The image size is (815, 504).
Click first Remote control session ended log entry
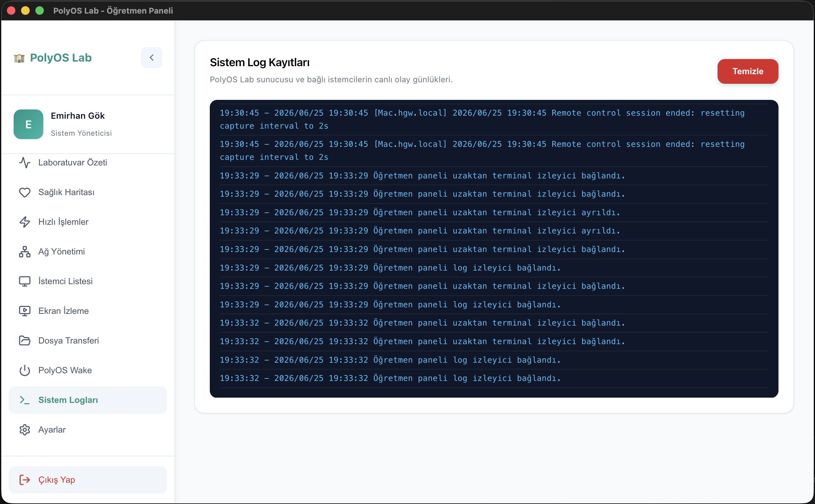tap(494, 119)
